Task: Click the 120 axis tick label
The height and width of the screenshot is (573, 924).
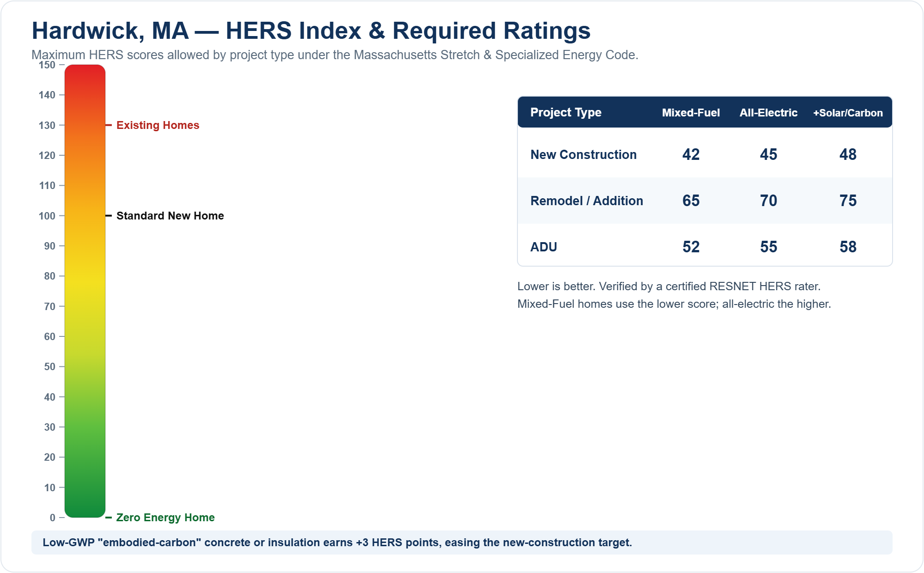Action: coord(47,156)
